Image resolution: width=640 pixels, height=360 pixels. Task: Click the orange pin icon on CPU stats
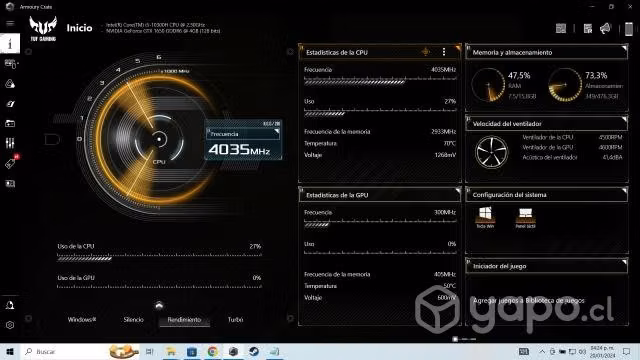tap(426, 52)
